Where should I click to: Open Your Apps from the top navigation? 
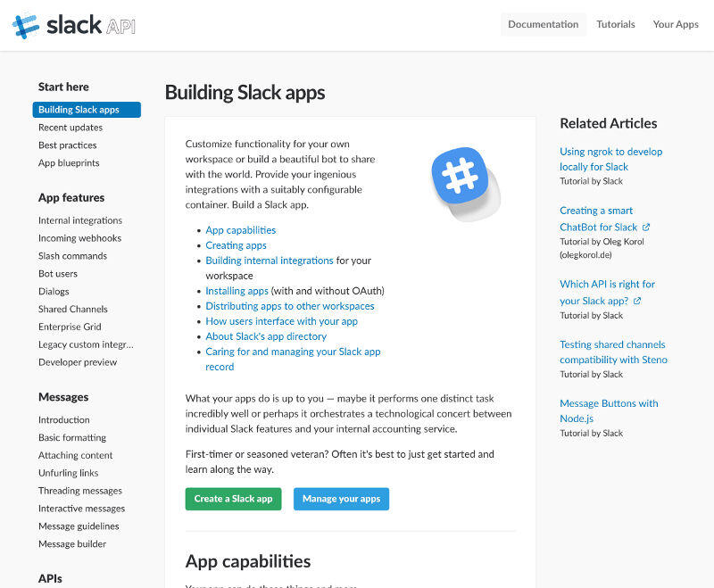[x=676, y=24]
